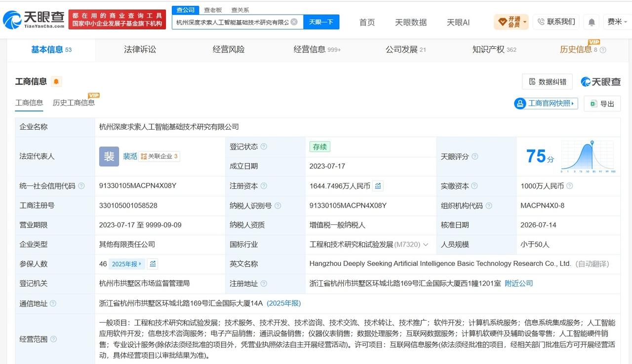Click the bell alert icon beside 工商信息 heading
This screenshot has width=632, height=364.
pyautogui.click(x=56, y=82)
